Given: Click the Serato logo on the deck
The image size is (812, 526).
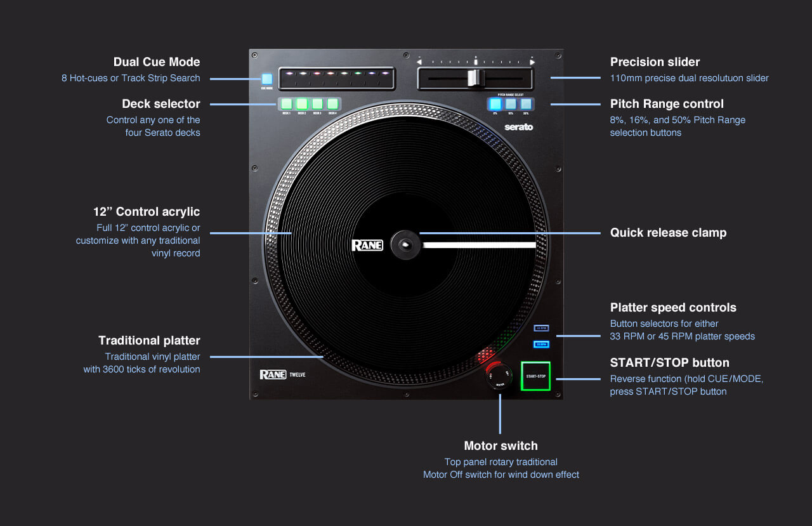Looking at the screenshot, I should (x=518, y=127).
